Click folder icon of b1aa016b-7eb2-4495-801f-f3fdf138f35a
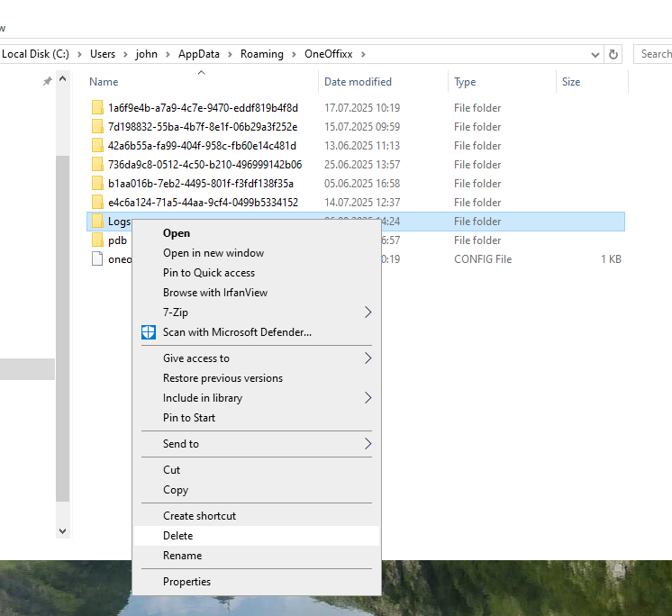 click(97, 183)
